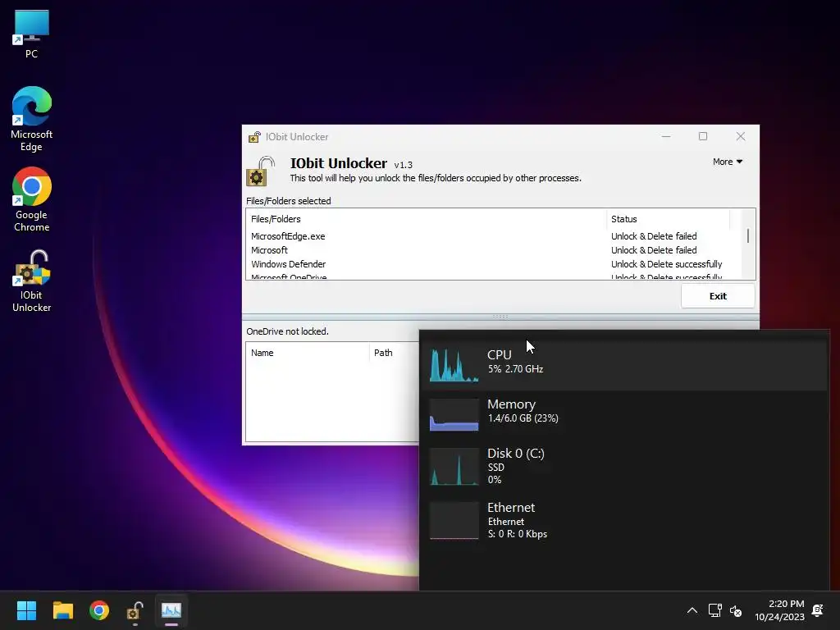Click the IObit Unlocker title bar icon

254,137
